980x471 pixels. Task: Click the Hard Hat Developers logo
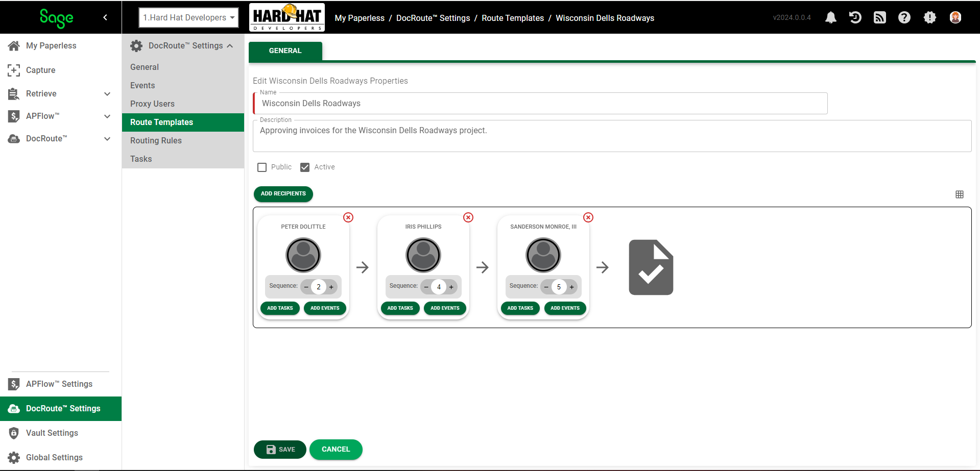(287, 17)
